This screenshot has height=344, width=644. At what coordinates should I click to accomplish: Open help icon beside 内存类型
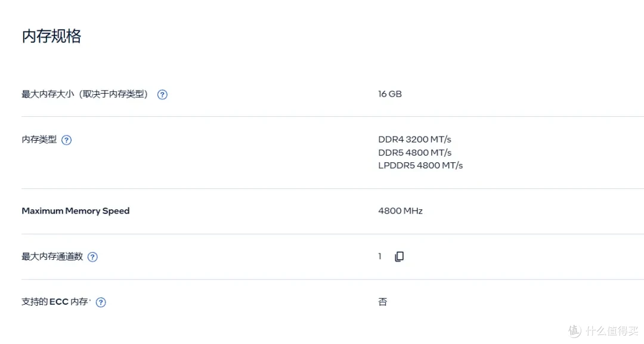(x=67, y=140)
